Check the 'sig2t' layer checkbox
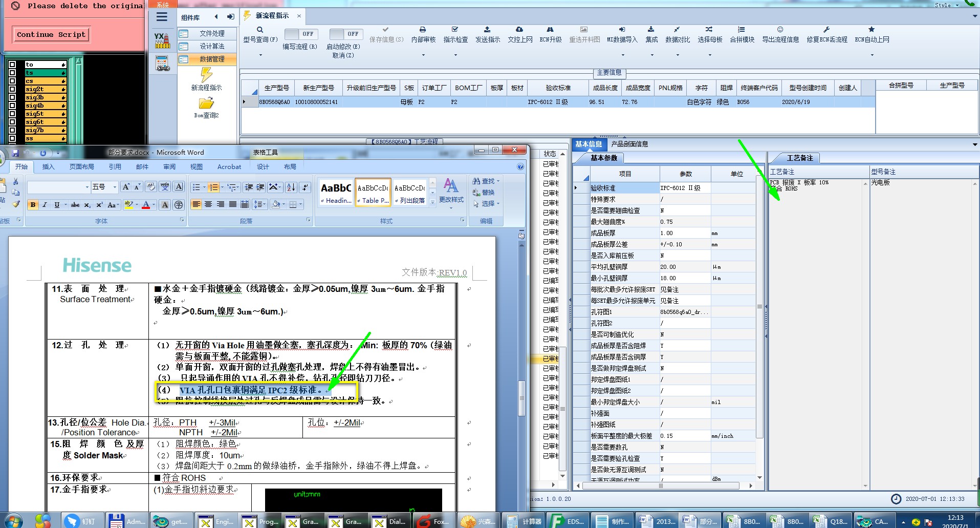 pos(12,89)
